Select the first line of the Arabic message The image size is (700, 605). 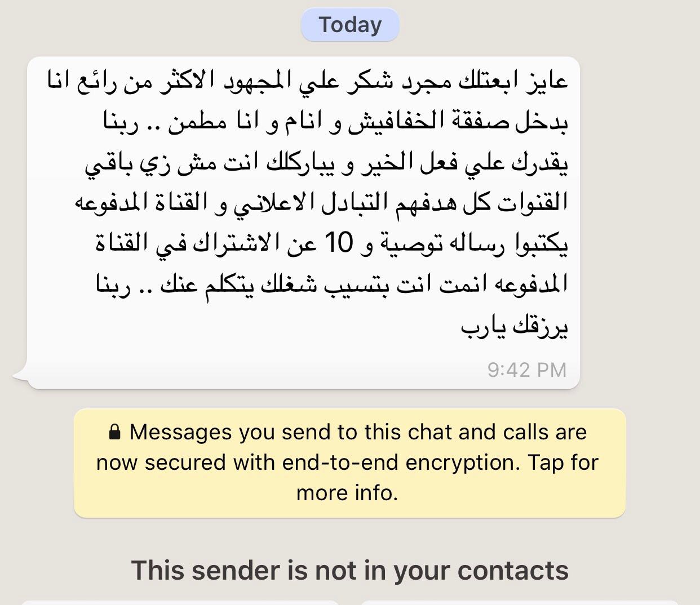click(307, 81)
